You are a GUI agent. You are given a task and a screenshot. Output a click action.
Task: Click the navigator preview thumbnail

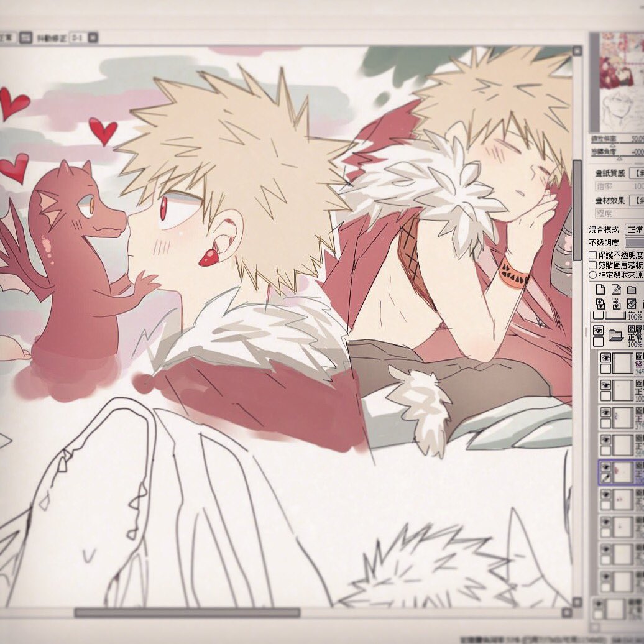click(x=622, y=82)
